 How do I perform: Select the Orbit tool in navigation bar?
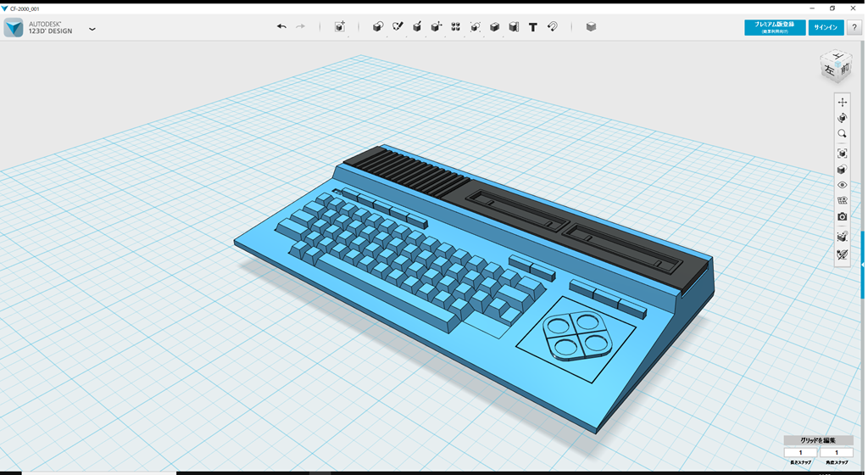842,119
